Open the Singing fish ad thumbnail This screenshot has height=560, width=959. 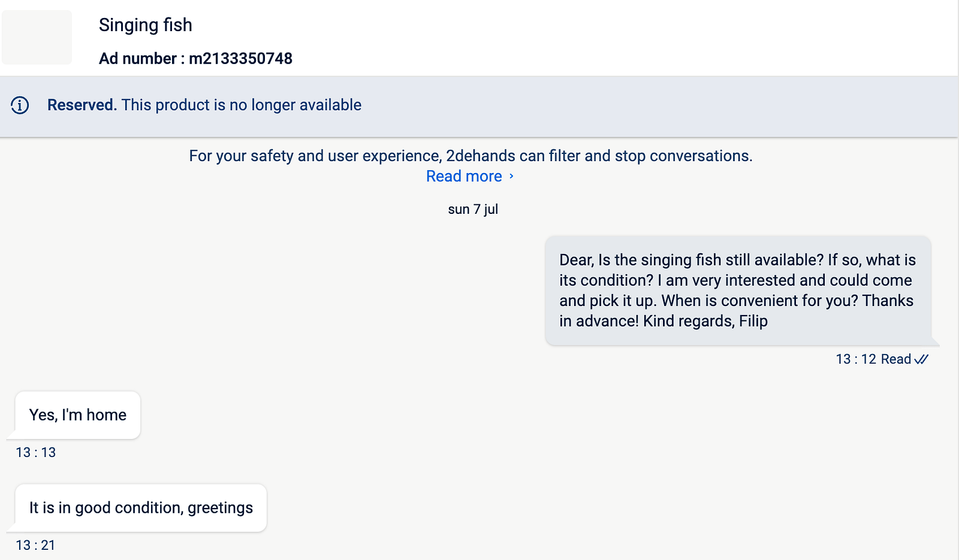click(x=37, y=37)
